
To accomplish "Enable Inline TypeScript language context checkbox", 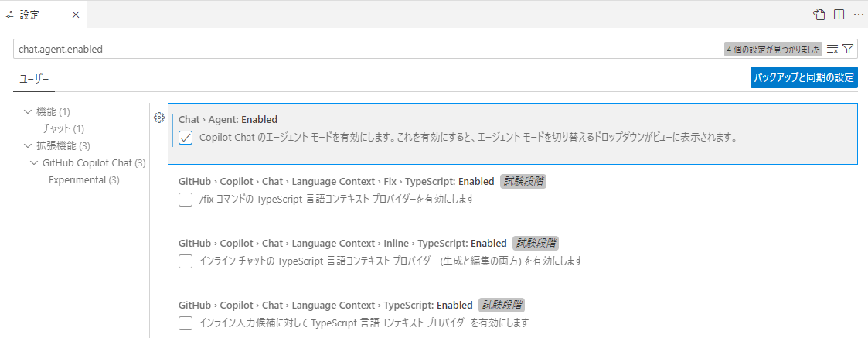I will click(x=186, y=261).
